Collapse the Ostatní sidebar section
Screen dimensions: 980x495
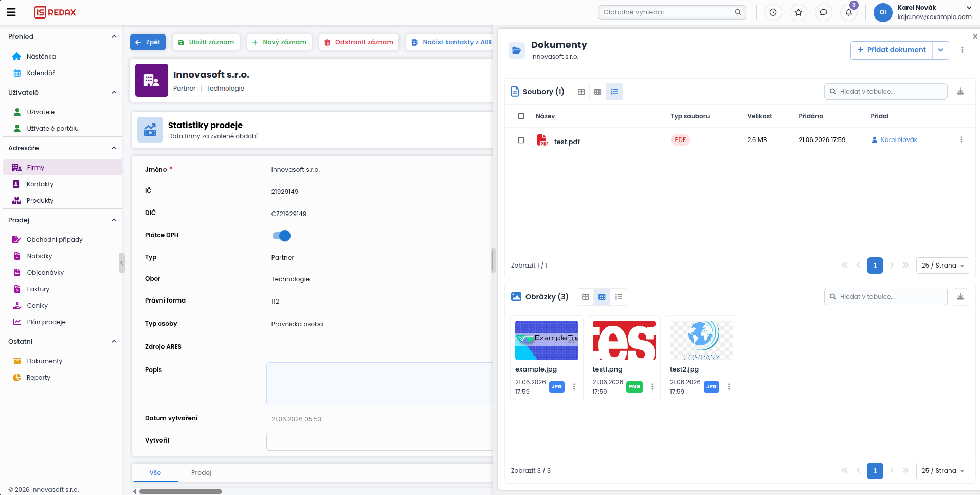[114, 342]
